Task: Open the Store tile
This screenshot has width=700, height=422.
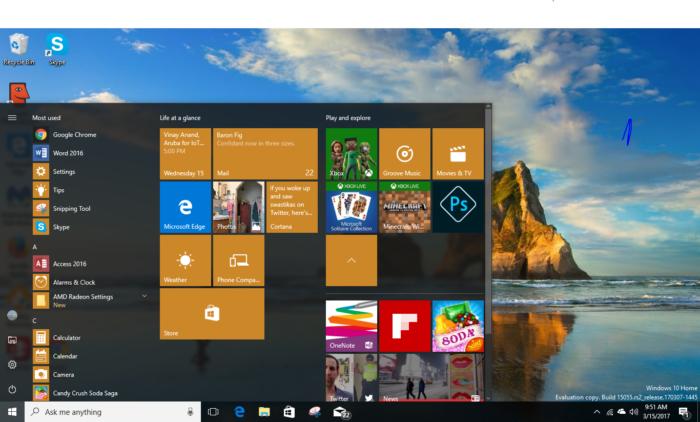Action: (x=212, y=313)
